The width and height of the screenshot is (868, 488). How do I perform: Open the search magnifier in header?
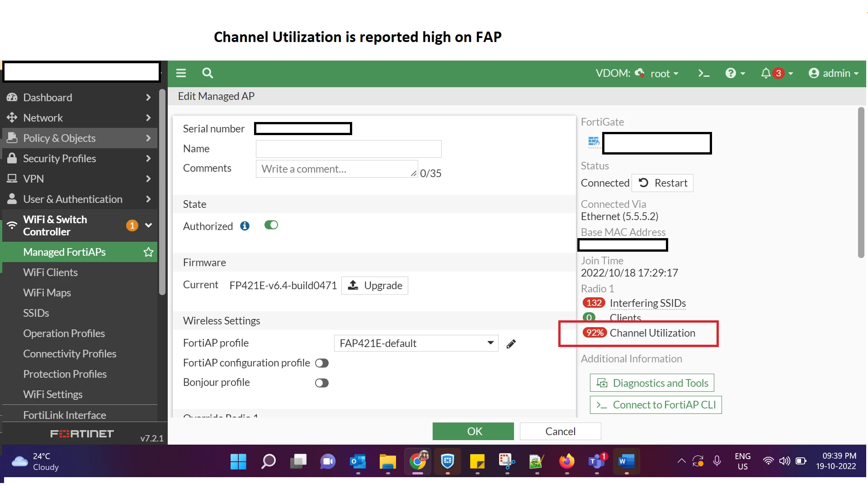(x=208, y=73)
